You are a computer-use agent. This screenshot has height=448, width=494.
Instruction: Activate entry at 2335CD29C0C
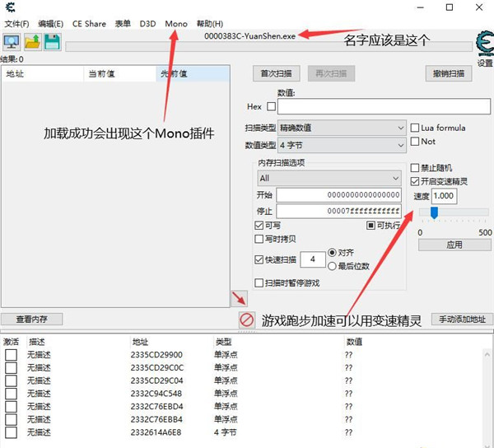click(11, 367)
